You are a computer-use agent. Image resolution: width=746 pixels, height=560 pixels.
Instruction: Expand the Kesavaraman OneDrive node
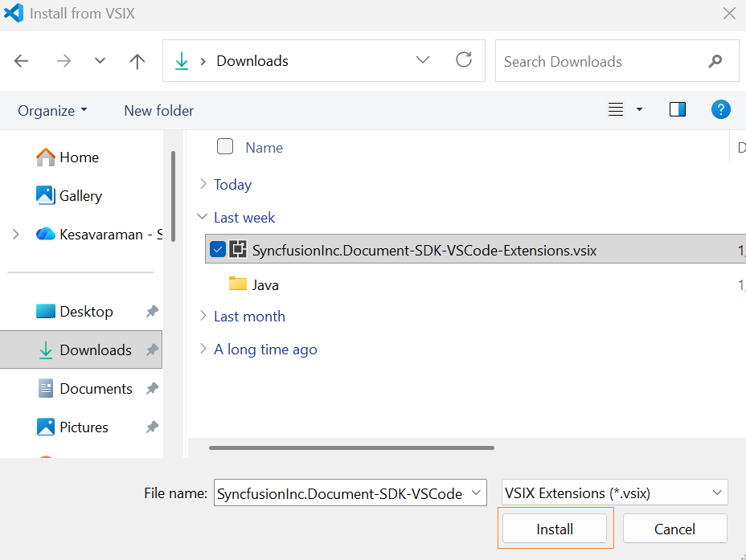click(16, 235)
